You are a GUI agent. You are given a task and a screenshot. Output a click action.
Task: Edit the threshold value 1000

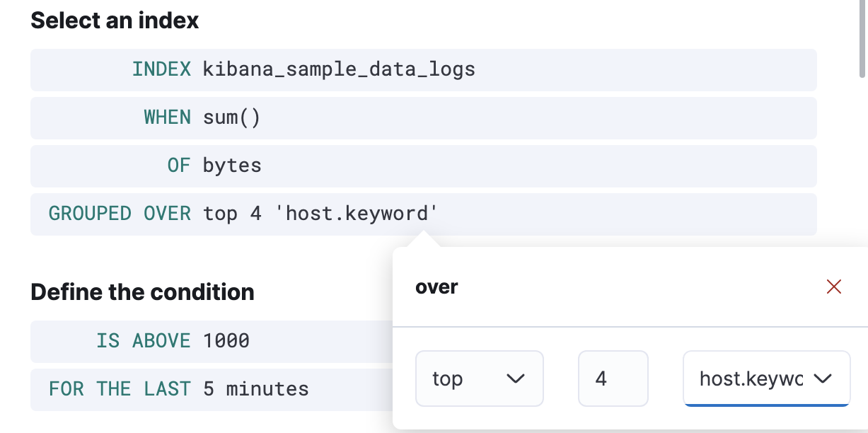[x=226, y=341]
